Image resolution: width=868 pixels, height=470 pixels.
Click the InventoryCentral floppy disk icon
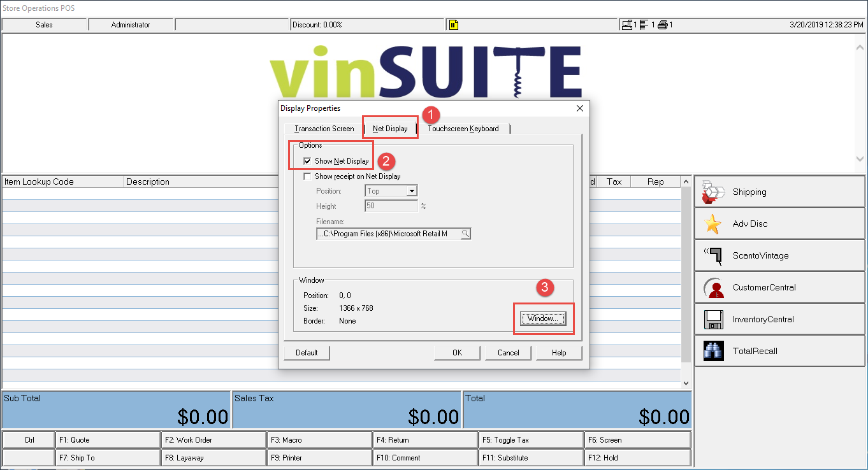(x=713, y=319)
